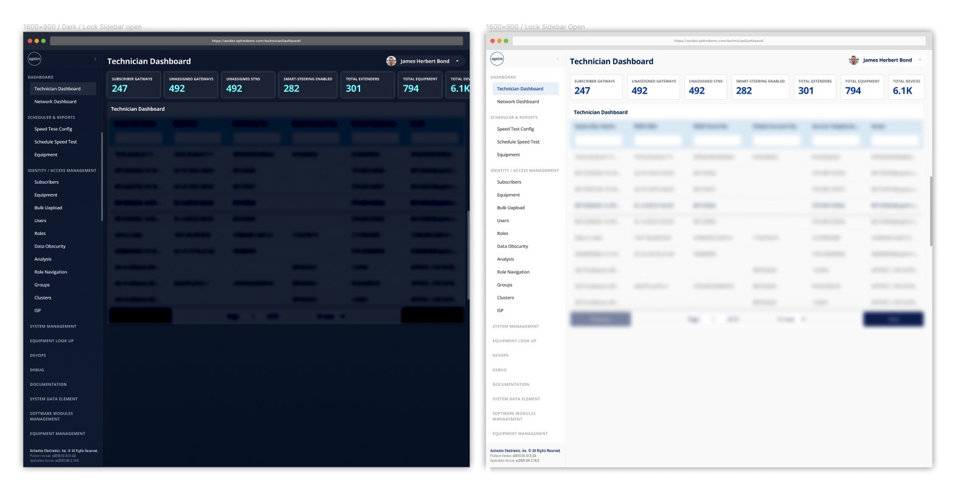Open Clusters in the light sidebar
Viewport: 980px width, 499px height.
[506, 298]
